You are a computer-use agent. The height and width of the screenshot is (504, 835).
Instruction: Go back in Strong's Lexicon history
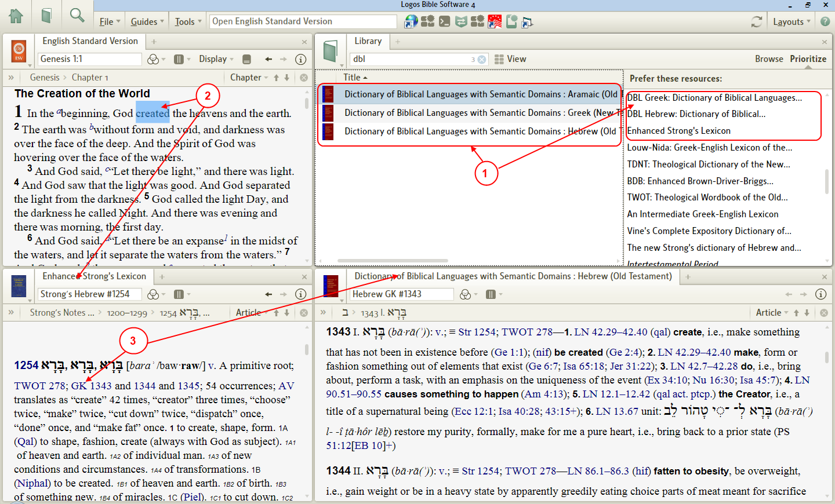[x=268, y=294]
